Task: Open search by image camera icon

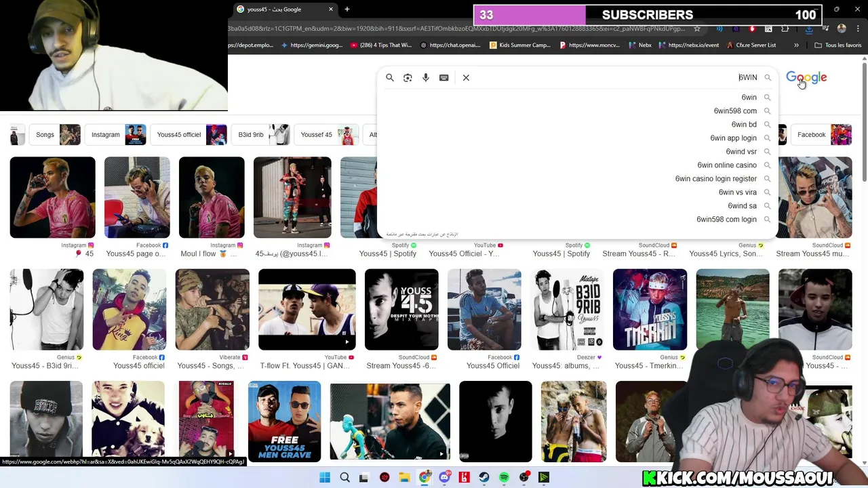Action: 408,78
